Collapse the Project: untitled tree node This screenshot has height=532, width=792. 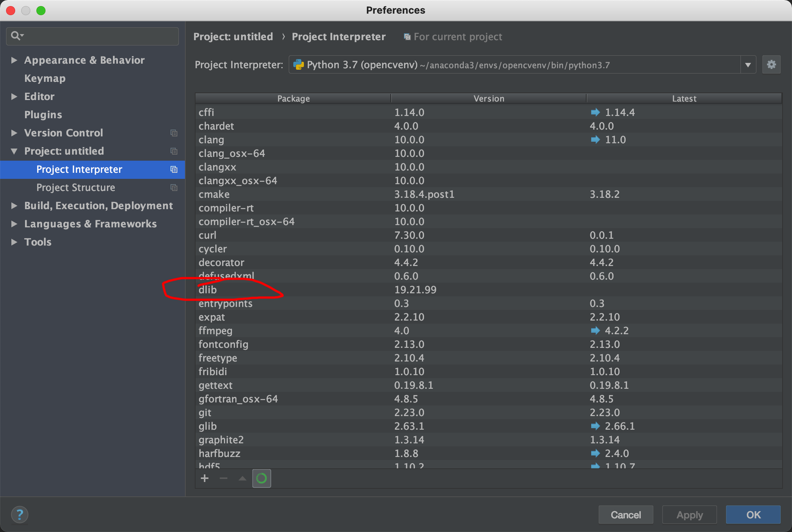point(14,151)
